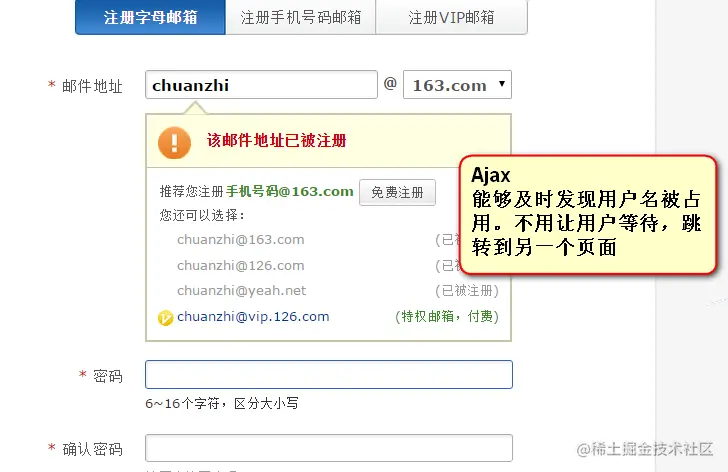Click into the 确认密码 field

pyautogui.click(x=329, y=448)
